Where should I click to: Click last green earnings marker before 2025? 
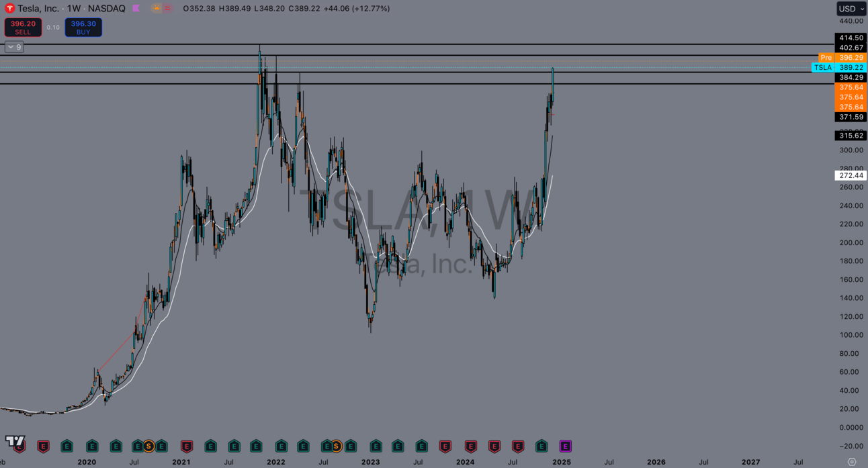[541, 446]
